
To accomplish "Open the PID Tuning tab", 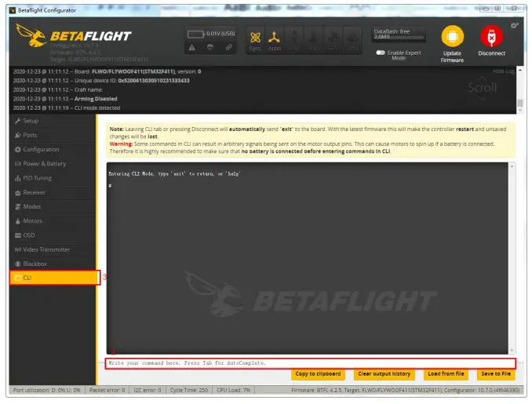I will [x=53, y=178].
